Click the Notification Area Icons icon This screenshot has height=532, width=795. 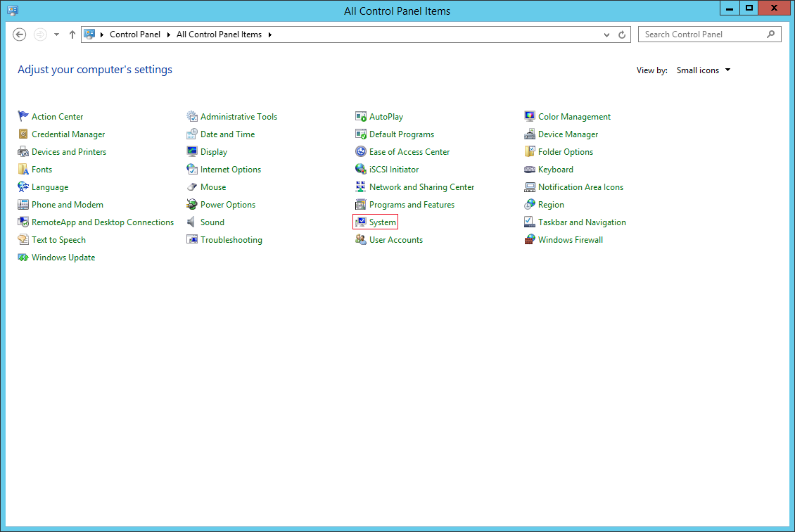529,186
